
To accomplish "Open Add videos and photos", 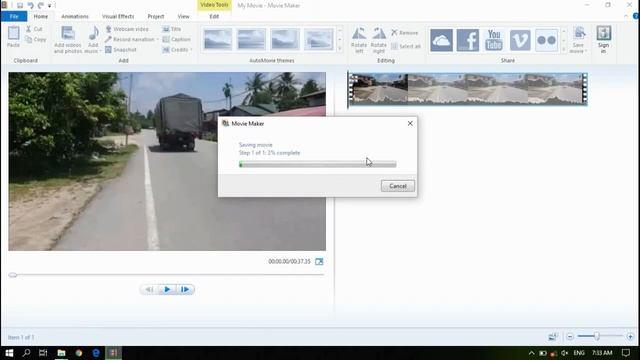I will [x=68, y=40].
